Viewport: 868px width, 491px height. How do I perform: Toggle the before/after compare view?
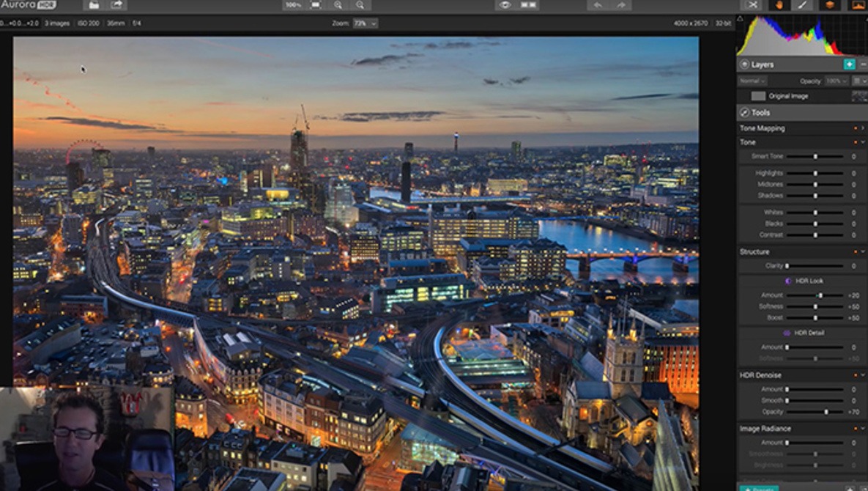tap(528, 5)
